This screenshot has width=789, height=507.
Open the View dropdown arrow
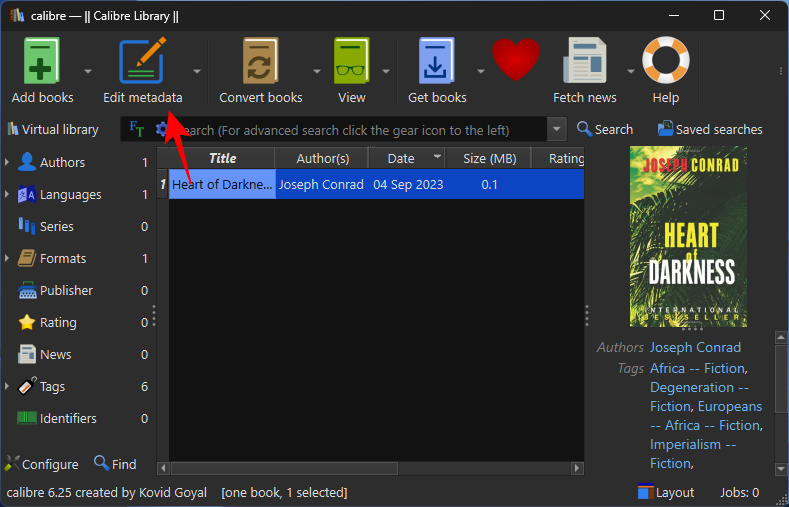coord(386,71)
